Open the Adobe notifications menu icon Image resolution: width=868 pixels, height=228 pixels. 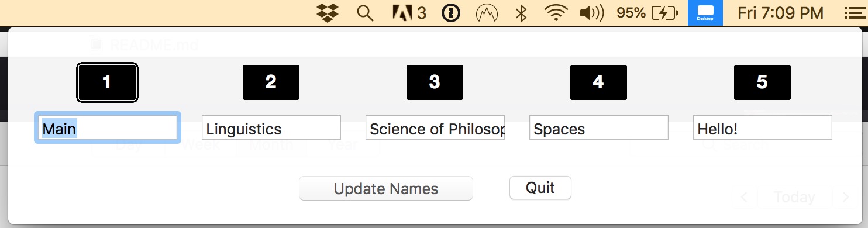[x=409, y=13]
